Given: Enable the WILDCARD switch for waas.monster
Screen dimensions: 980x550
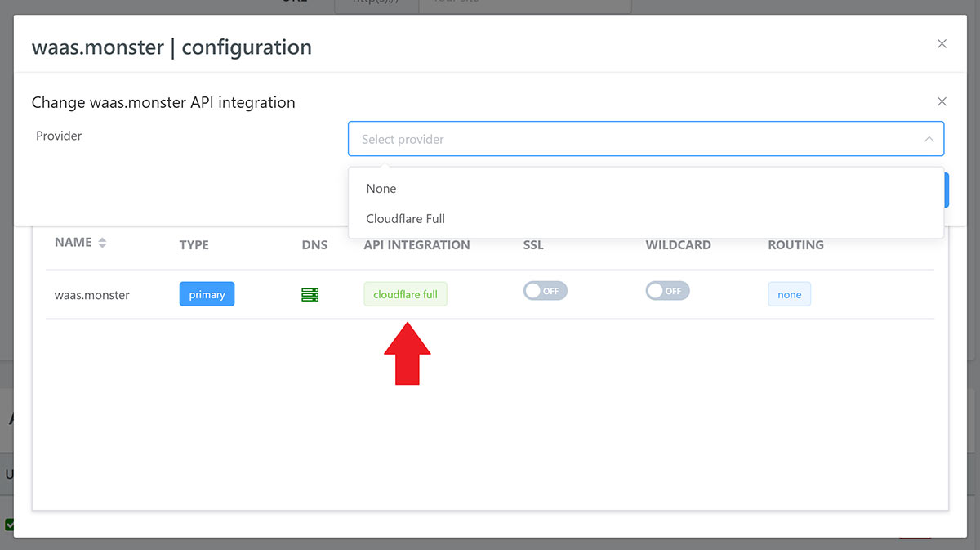Looking at the screenshot, I should point(667,291).
